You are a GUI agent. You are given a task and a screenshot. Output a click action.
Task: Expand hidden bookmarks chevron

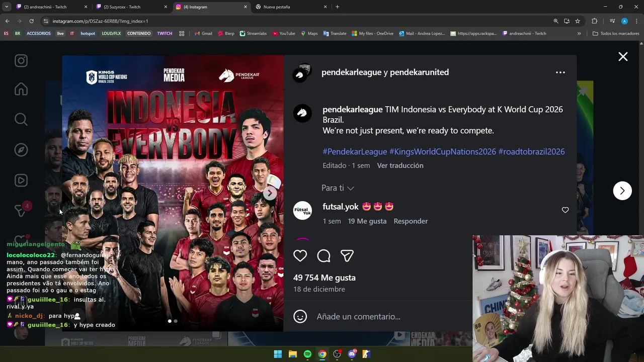point(579,34)
